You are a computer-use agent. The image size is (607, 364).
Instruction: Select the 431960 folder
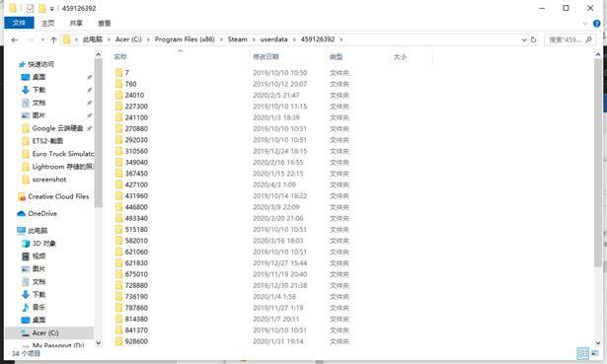131,195
